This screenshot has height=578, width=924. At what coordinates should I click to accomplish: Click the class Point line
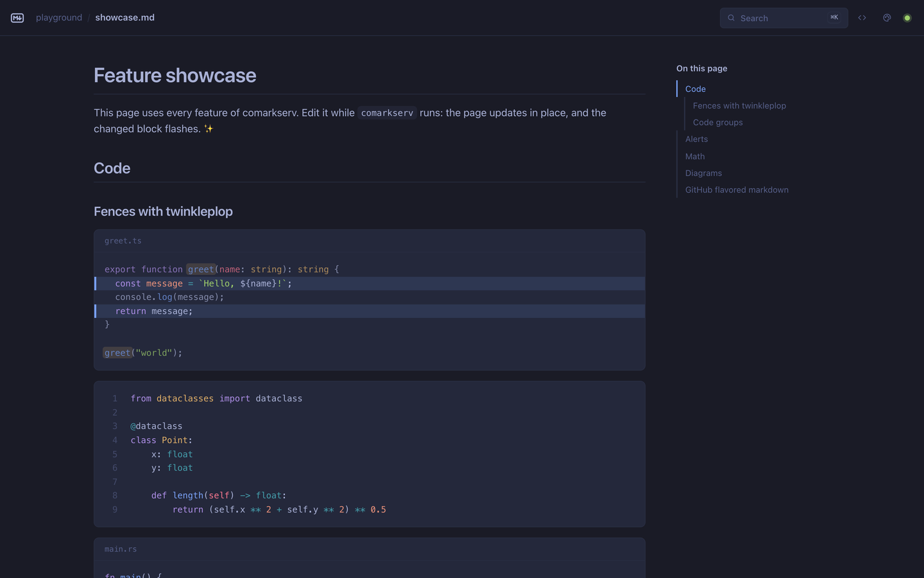tap(162, 440)
